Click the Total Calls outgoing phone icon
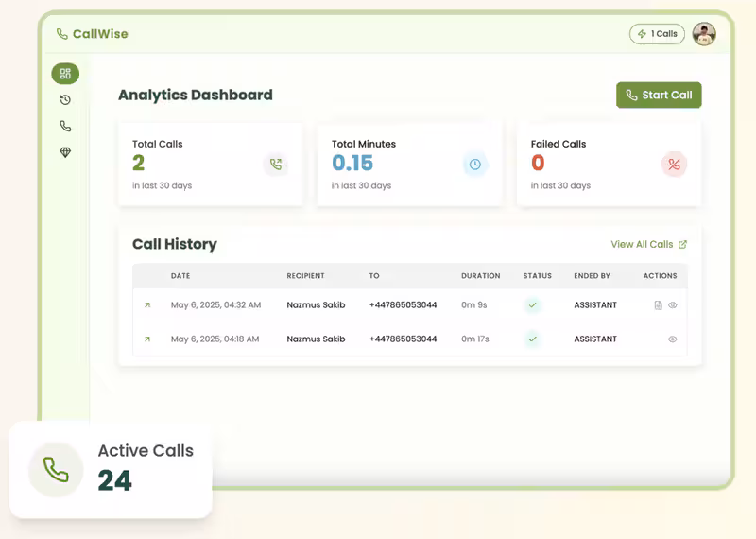756x539 pixels. pos(276,165)
